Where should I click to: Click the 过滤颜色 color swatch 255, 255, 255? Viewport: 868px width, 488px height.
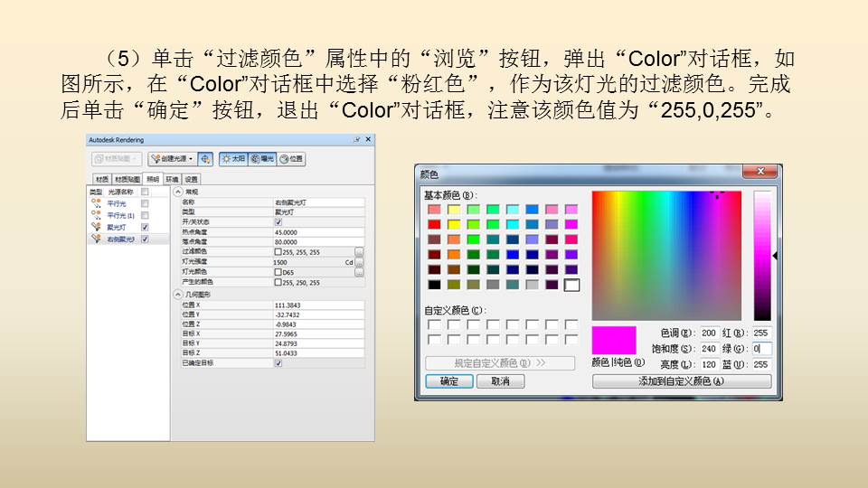pyautogui.click(x=278, y=252)
